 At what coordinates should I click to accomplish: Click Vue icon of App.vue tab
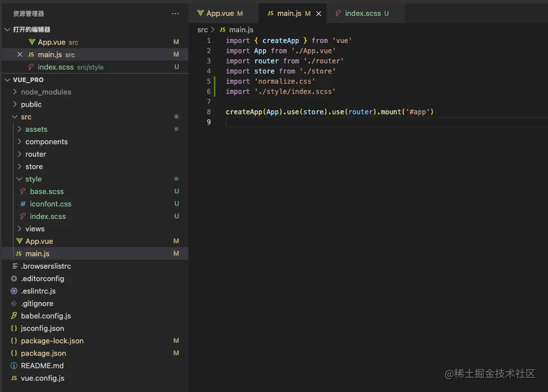pyautogui.click(x=200, y=13)
